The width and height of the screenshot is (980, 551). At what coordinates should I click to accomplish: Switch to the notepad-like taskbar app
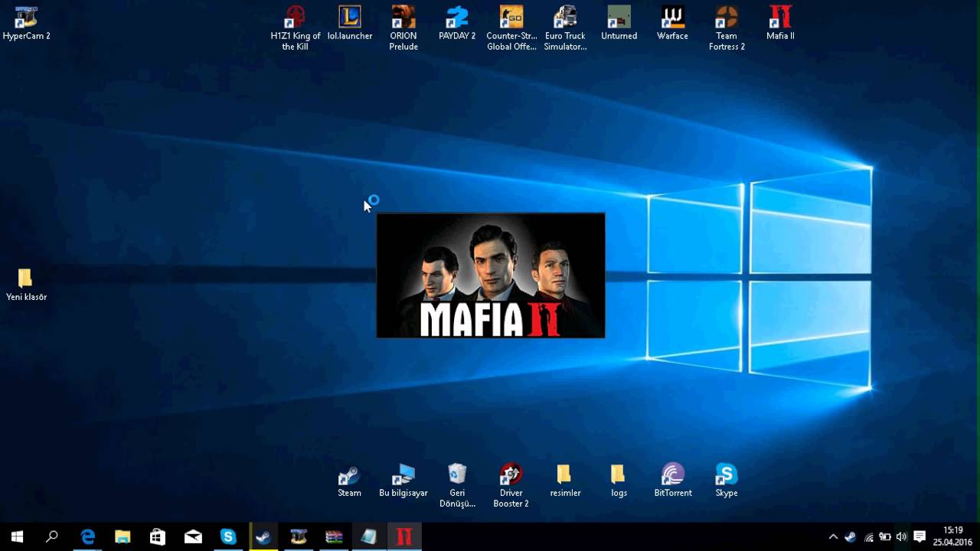tap(369, 536)
